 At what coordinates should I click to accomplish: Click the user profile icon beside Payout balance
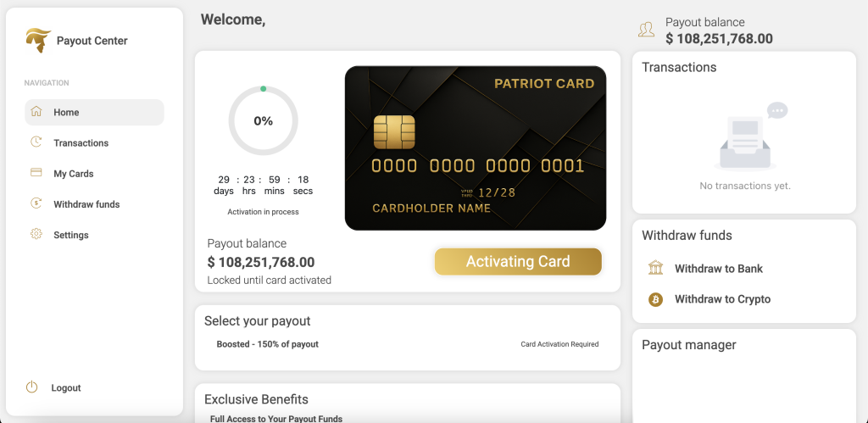[x=646, y=31]
